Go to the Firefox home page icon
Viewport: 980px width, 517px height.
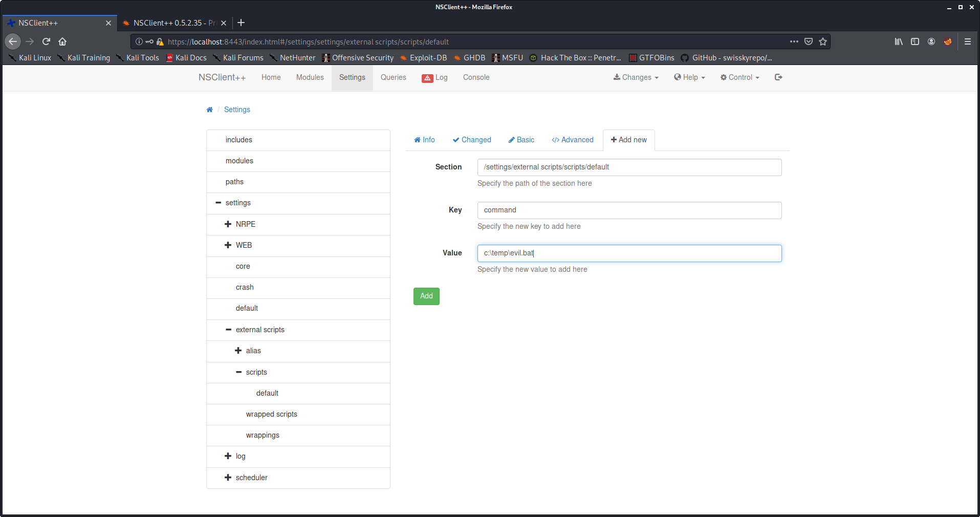[x=62, y=41]
